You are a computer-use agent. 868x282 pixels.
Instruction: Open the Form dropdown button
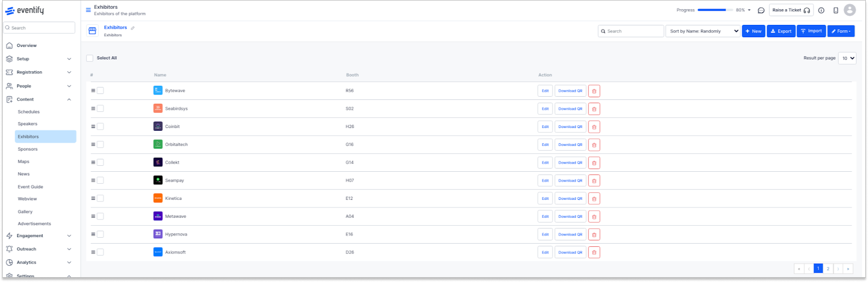pyautogui.click(x=841, y=31)
